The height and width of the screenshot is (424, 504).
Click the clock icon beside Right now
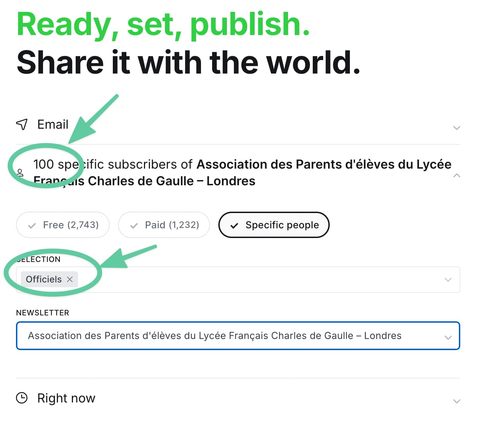coord(22,398)
